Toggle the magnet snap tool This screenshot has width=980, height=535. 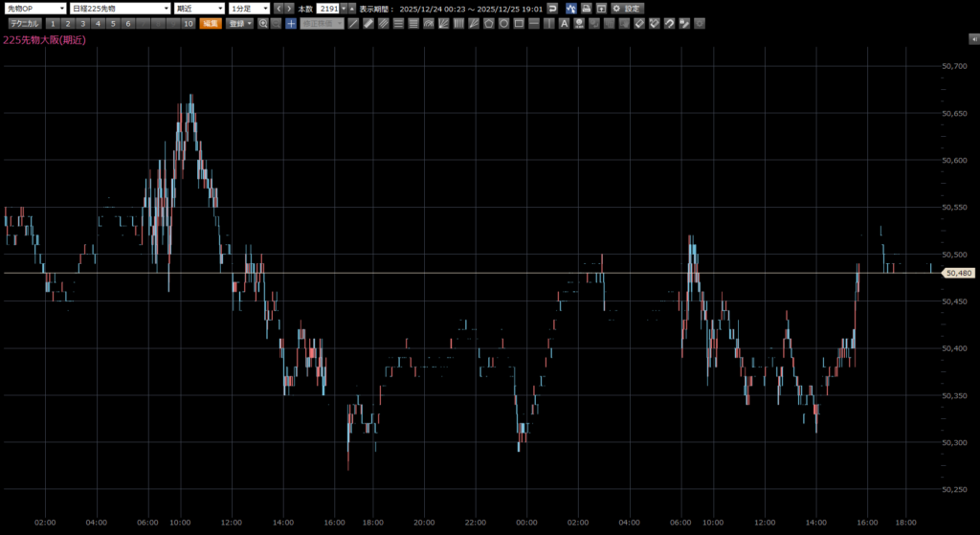(x=669, y=23)
